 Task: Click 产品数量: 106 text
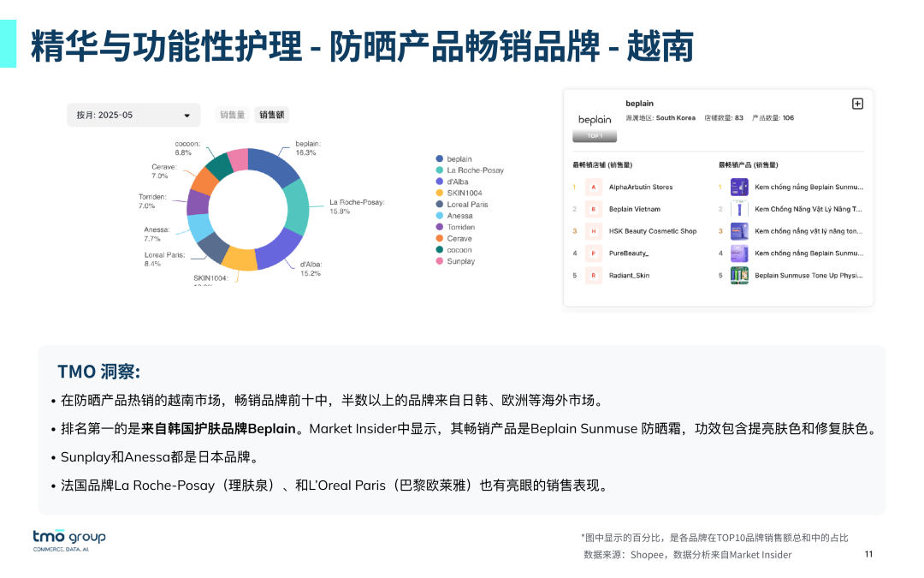(x=773, y=118)
